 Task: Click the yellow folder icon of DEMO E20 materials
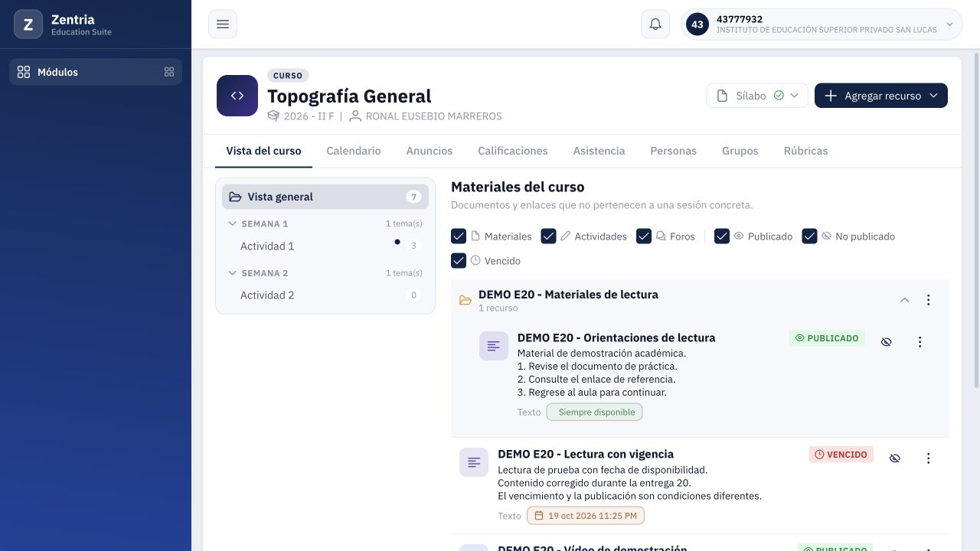click(465, 300)
